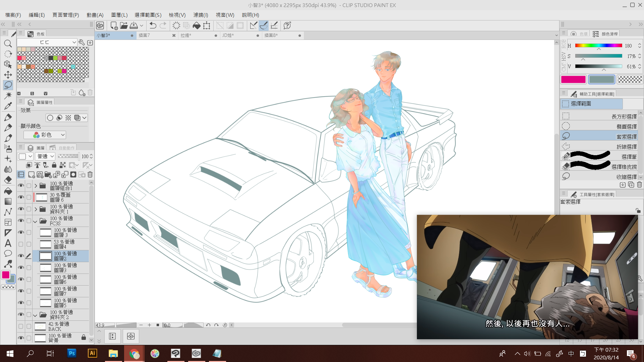644x362 pixels.
Task: Click the magenta main color swatch in slider panel
Action: pos(573,79)
